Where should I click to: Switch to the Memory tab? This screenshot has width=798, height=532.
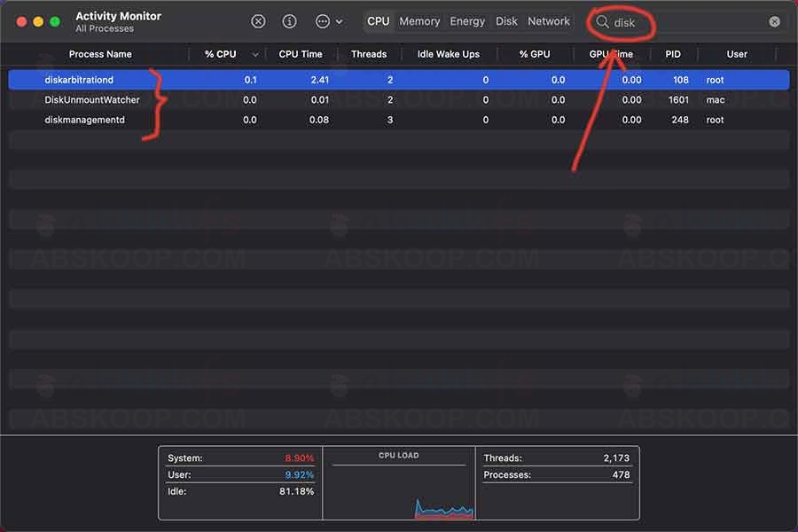[419, 21]
